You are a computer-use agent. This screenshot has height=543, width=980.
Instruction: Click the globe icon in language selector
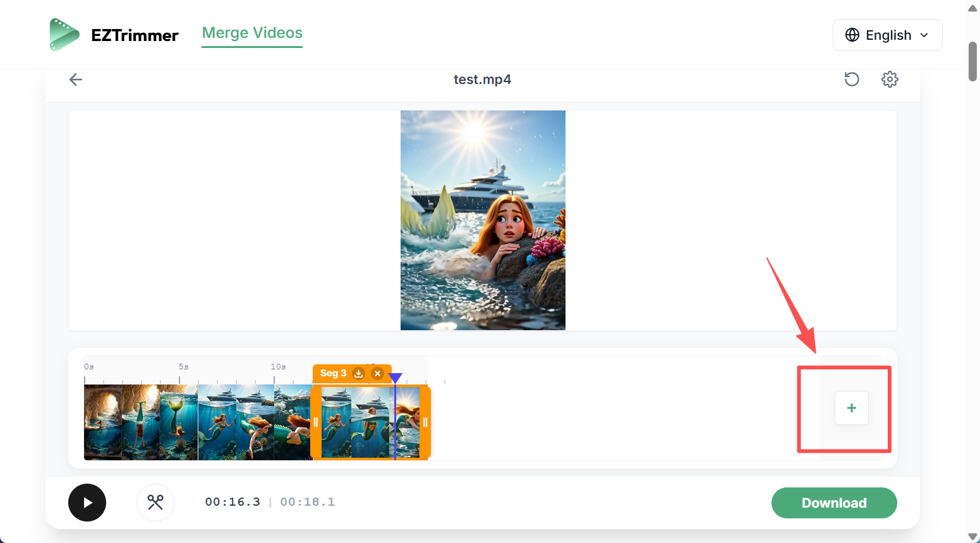tap(852, 35)
